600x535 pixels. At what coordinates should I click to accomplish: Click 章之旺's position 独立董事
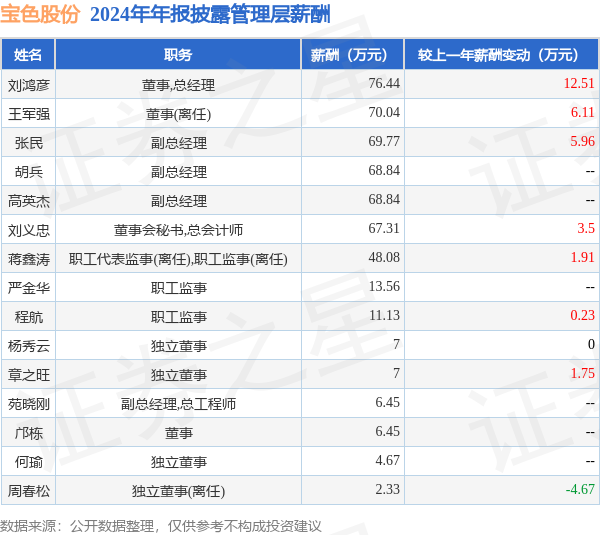pyautogui.click(x=179, y=375)
